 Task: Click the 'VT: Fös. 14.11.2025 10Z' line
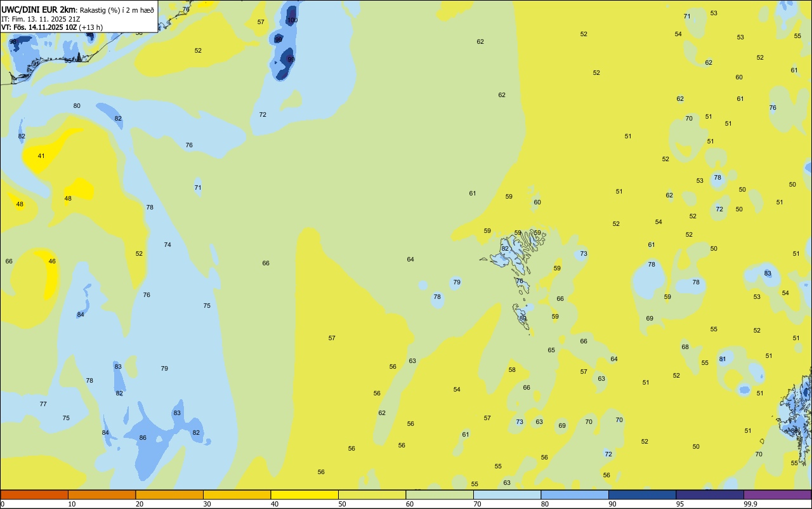pyautogui.click(x=39, y=27)
